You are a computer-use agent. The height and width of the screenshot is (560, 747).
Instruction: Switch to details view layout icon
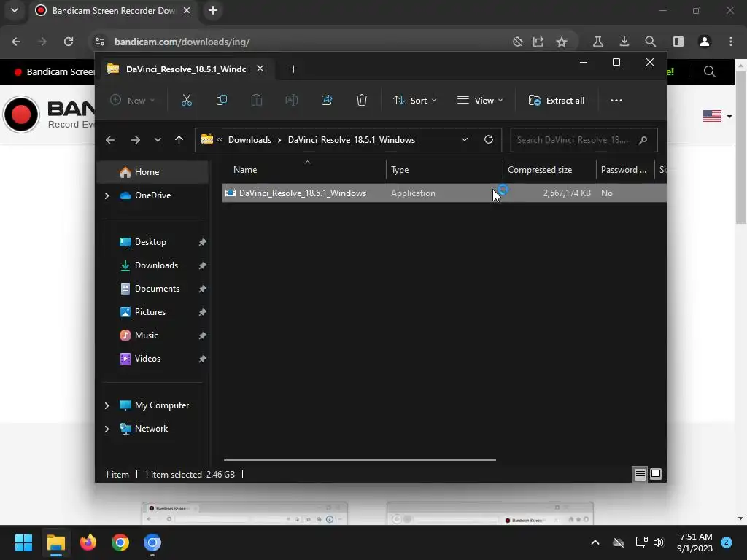click(x=640, y=474)
